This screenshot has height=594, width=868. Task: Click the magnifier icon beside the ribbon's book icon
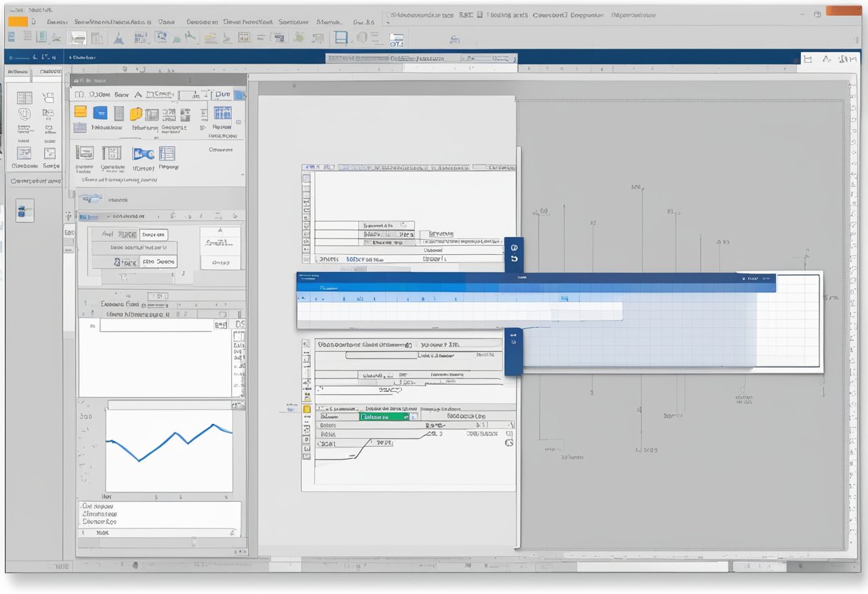(361, 39)
